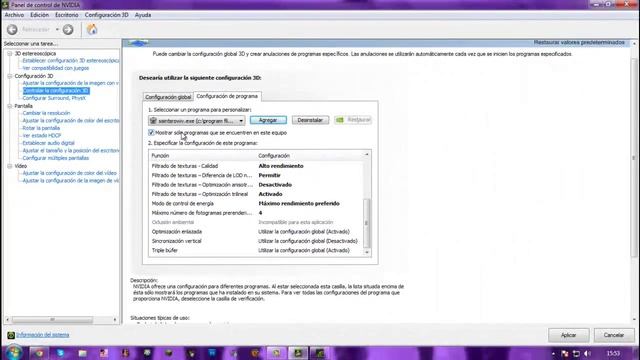Image resolution: width=640 pixels, height=360 pixels.
Task: Select 'Cambiar la resolución' task
Action: point(47,113)
